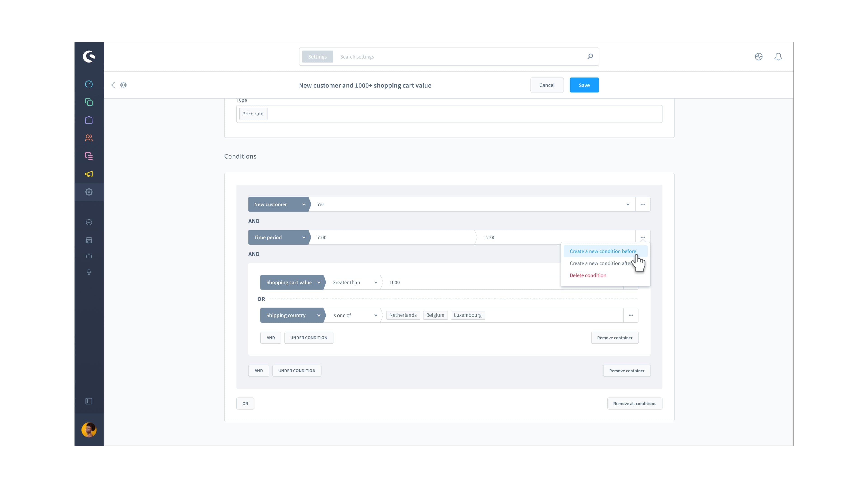Open the Customers sidebar icon

(x=89, y=138)
